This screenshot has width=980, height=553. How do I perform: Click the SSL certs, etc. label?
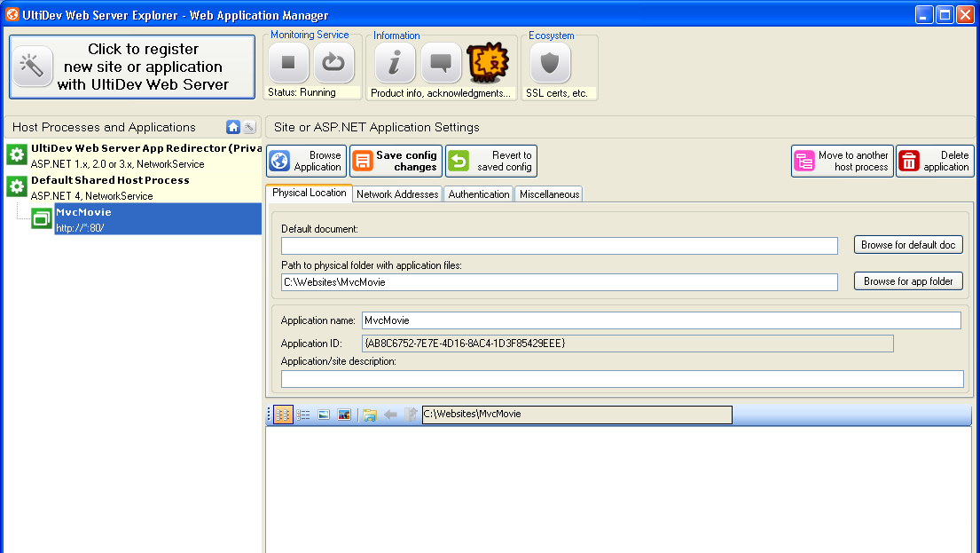tap(557, 93)
